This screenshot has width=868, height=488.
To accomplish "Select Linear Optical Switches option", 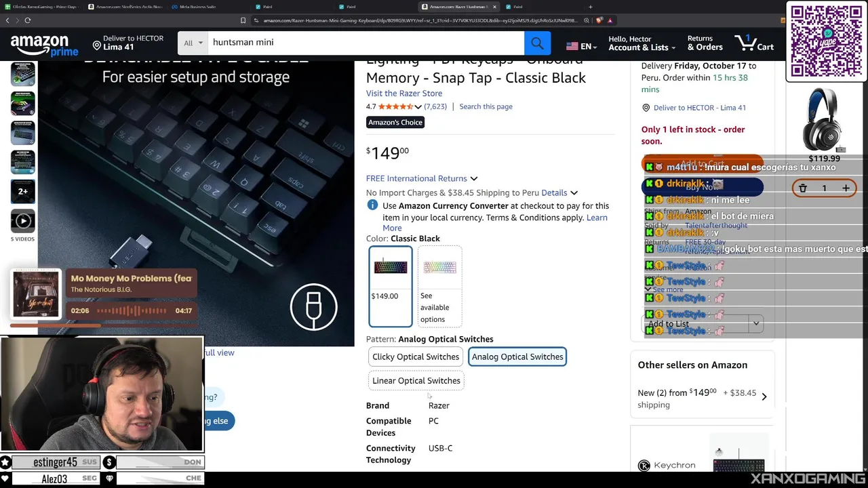I will click(416, 380).
